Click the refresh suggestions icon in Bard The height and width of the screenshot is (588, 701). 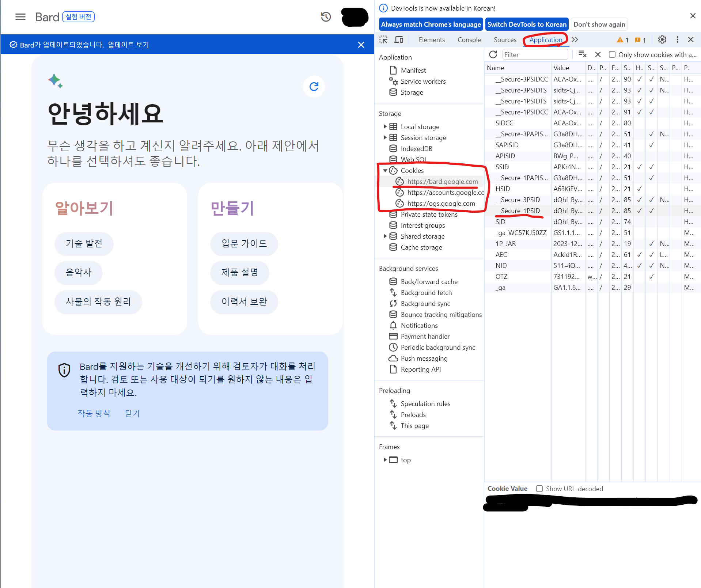point(314,87)
